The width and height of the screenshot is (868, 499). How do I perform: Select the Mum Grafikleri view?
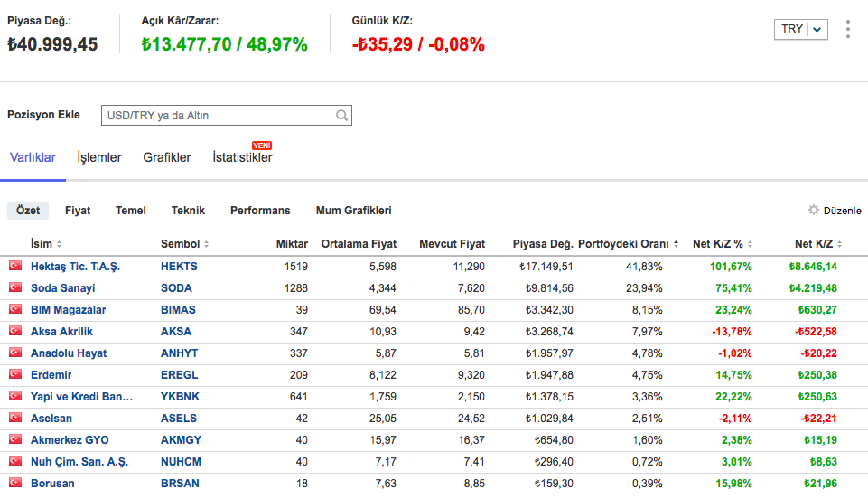(353, 211)
